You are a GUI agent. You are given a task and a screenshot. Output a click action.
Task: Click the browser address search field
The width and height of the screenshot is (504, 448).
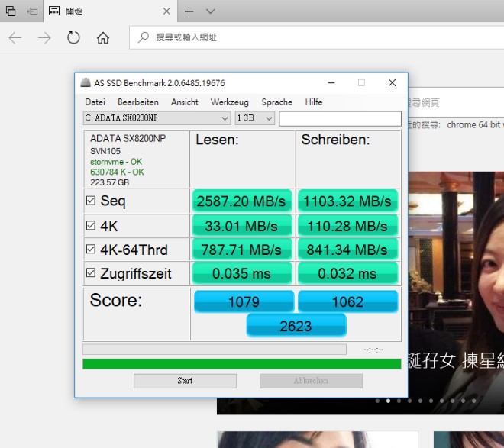[305, 37]
